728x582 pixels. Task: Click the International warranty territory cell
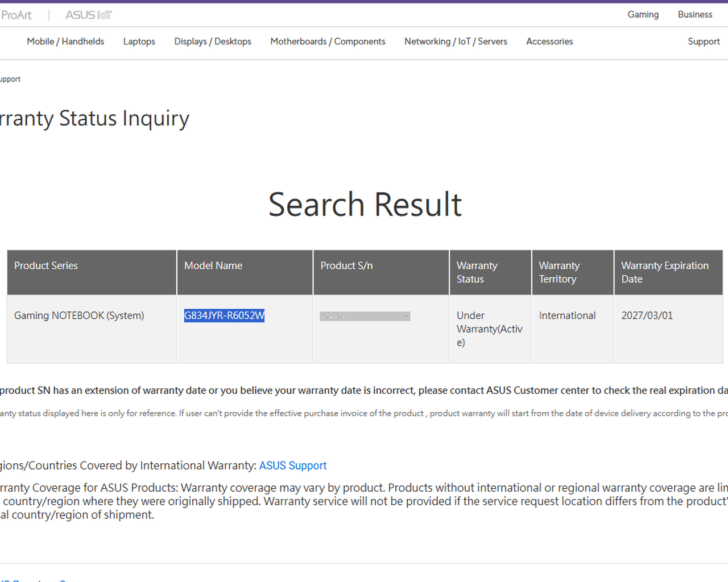(x=573, y=329)
